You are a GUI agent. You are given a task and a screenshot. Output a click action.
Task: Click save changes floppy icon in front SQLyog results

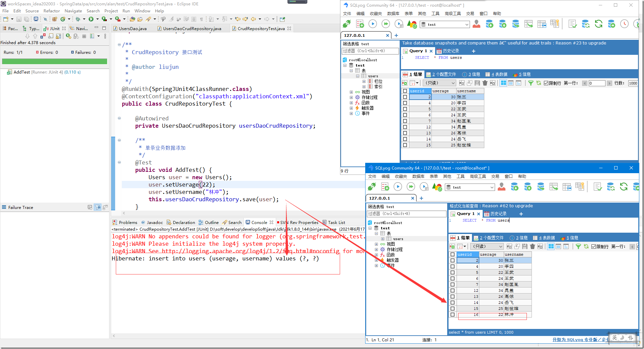pos(525,246)
